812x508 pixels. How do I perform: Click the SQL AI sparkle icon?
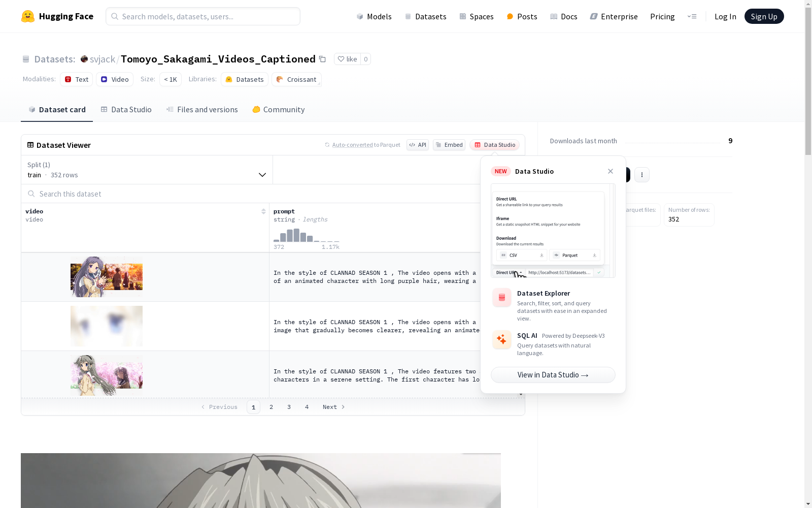coord(502,340)
